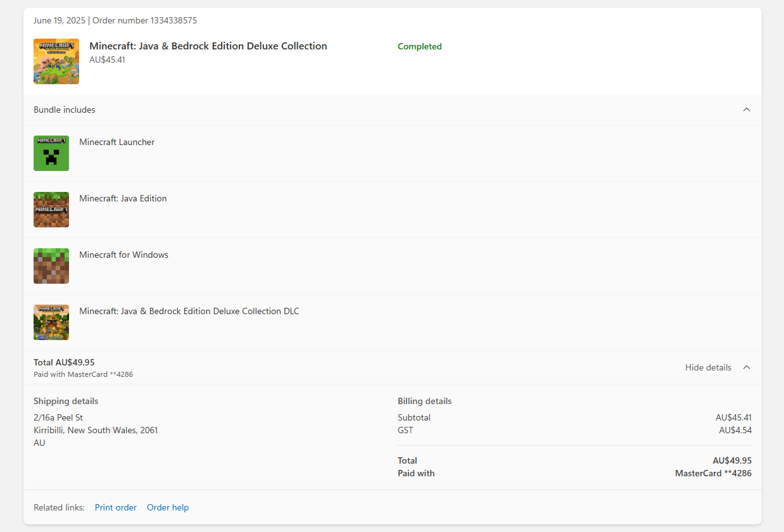Click the GST label in billing details
This screenshot has width=784, height=532.
coord(405,430)
